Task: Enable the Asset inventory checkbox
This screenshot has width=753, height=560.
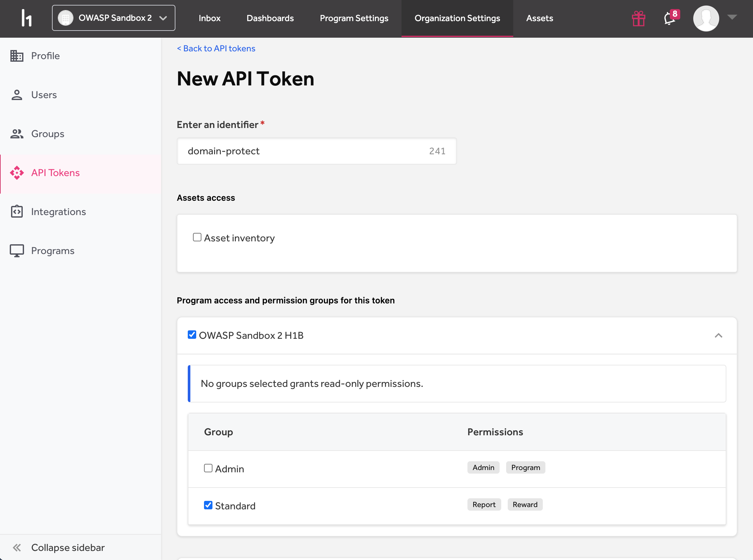Action: click(197, 237)
